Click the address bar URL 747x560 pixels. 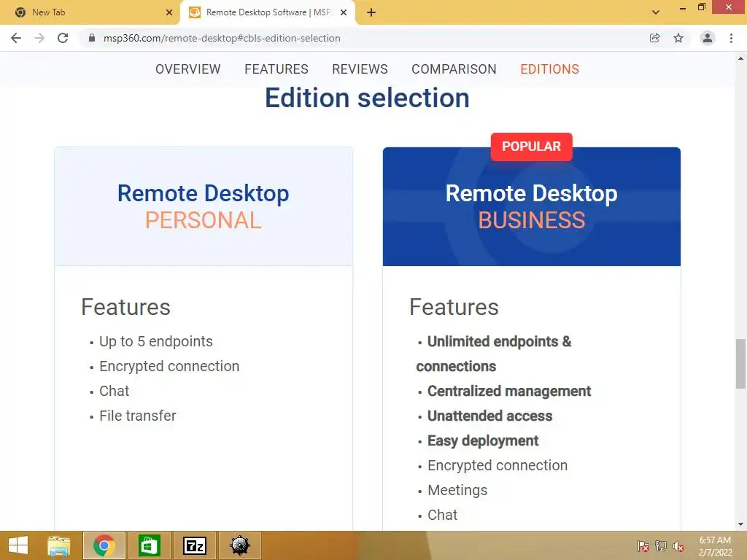pyautogui.click(x=222, y=38)
